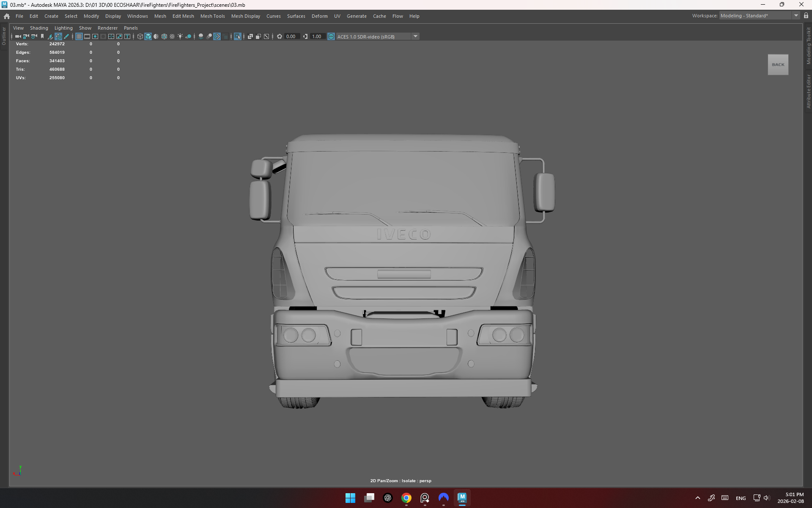Click the bookmark icon in panel toolbar

pyautogui.click(x=42, y=36)
